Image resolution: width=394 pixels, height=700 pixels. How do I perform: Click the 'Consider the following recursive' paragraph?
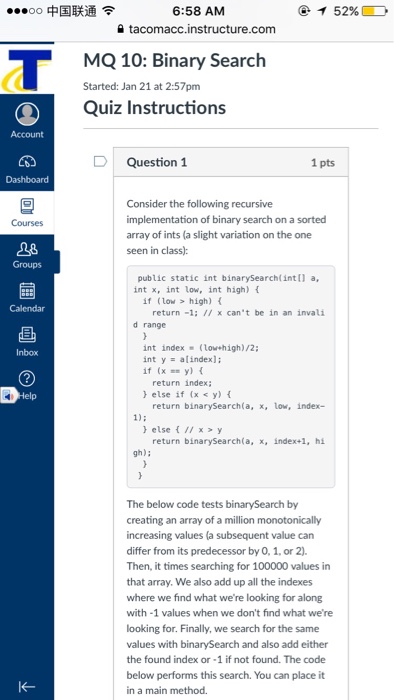tap(226, 227)
